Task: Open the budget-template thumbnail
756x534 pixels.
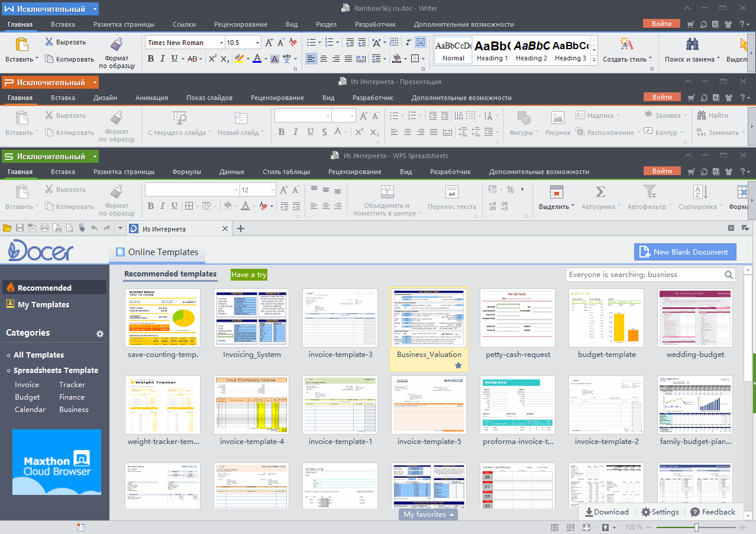Action: [606, 318]
